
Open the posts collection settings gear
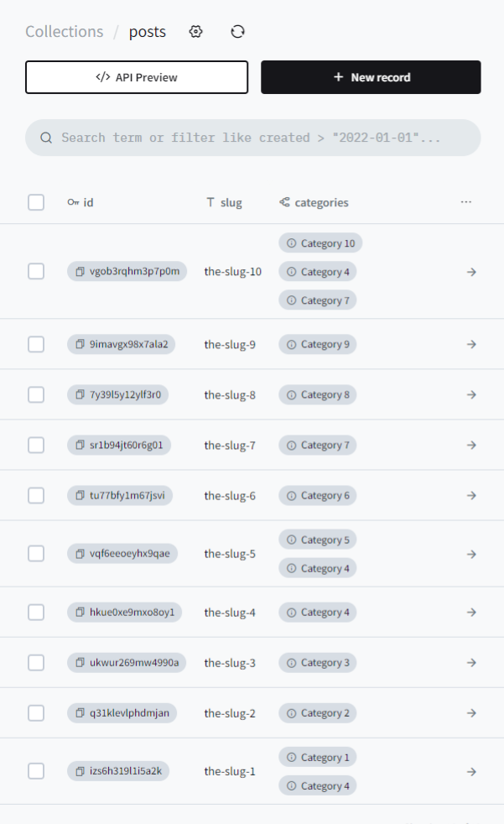[x=195, y=31]
